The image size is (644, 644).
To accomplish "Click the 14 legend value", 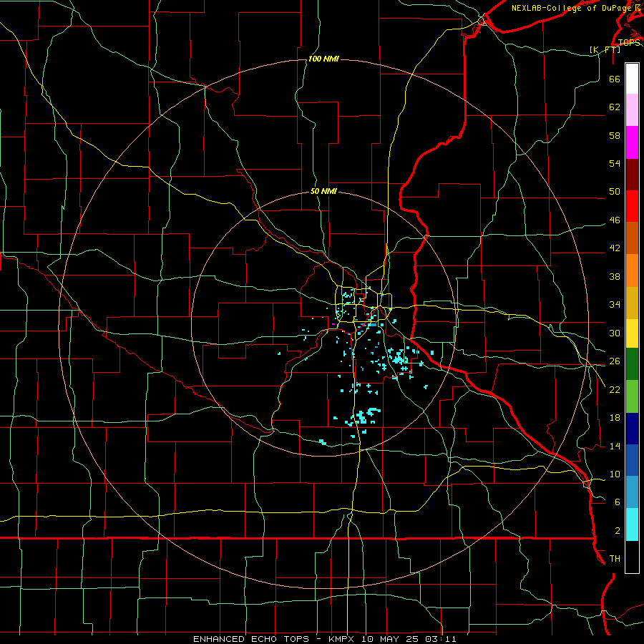I will click(x=615, y=446).
